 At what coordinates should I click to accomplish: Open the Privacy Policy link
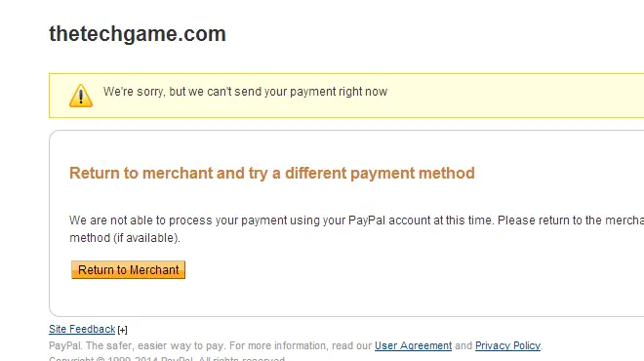(x=507, y=345)
